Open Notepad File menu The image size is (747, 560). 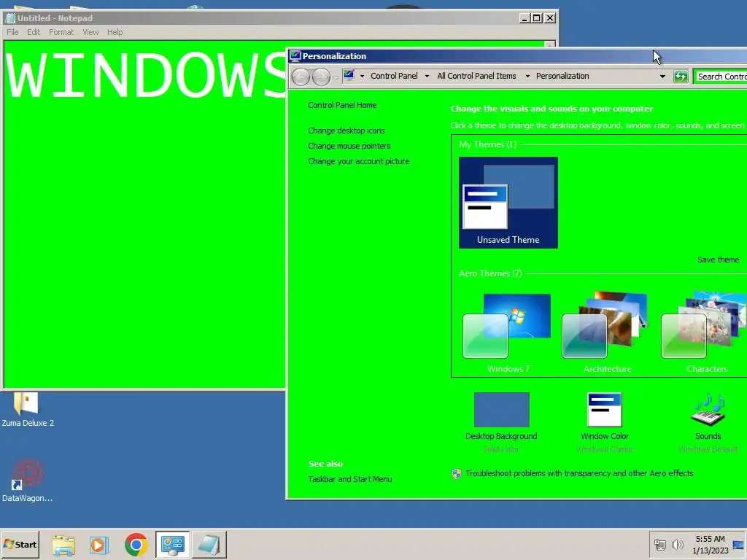click(12, 32)
